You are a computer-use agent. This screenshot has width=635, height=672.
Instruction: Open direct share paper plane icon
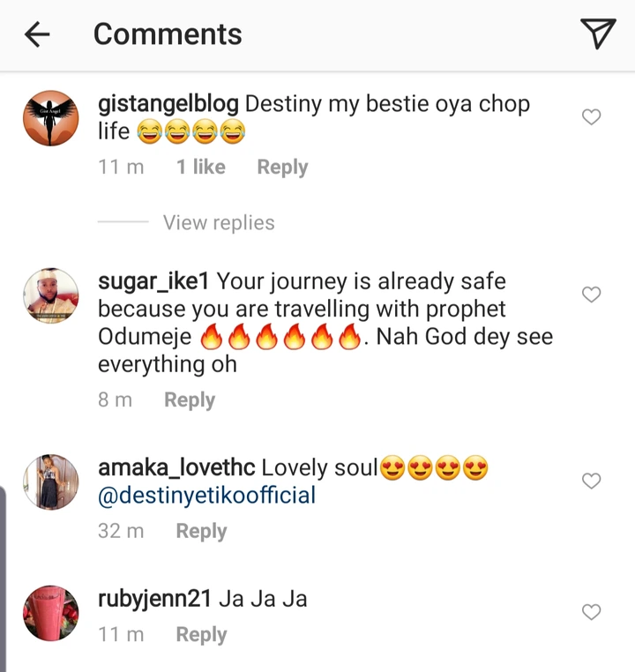coord(597,34)
